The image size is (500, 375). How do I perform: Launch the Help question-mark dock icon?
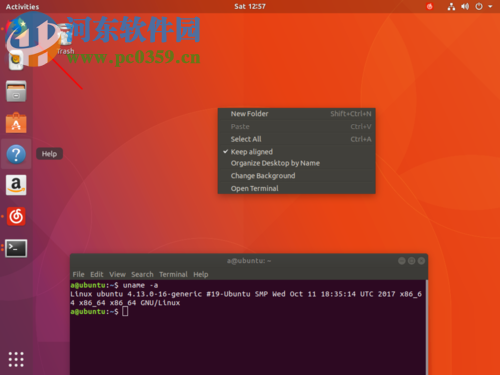[16, 154]
